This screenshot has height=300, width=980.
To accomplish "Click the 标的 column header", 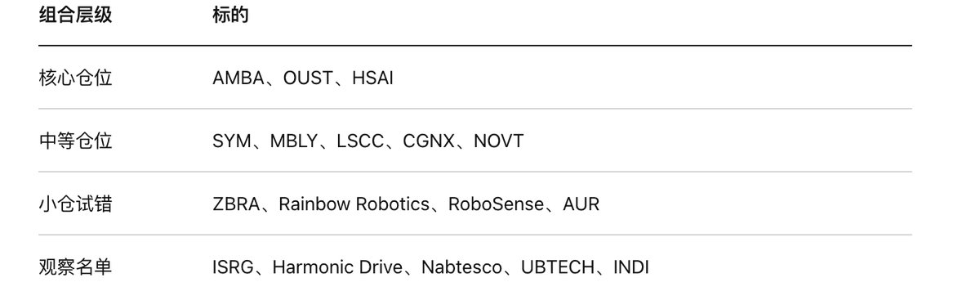I will 230,16.
